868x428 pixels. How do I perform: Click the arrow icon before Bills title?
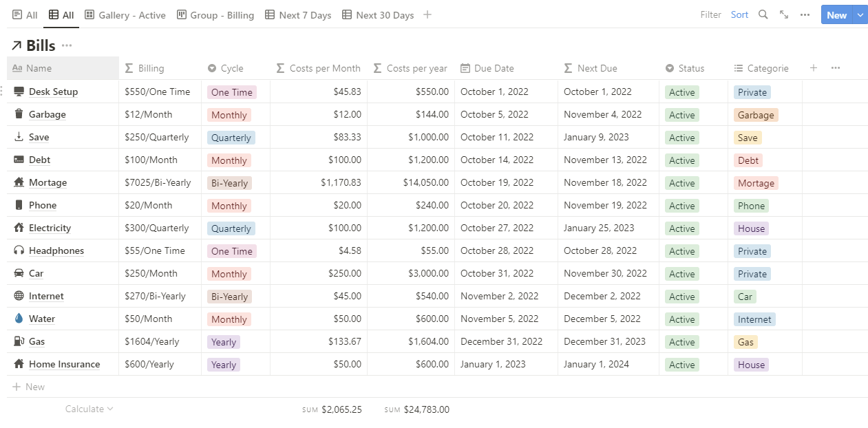pyautogui.click(x=16, y=46)
